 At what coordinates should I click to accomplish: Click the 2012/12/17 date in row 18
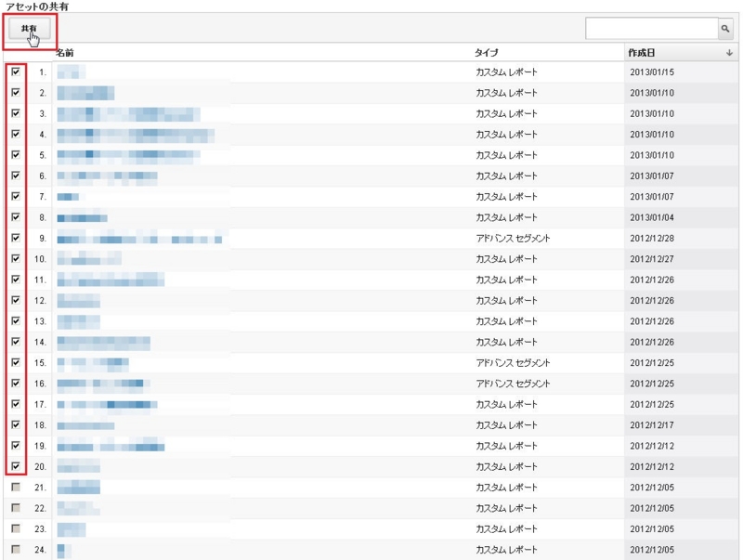(652, 425)
